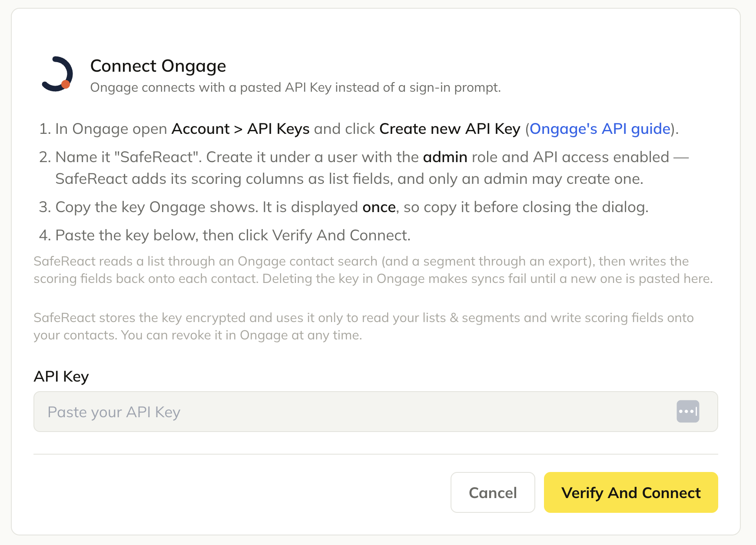Click the Connect Ongage heading
The image size is (756, 545).
coord(158,66)
